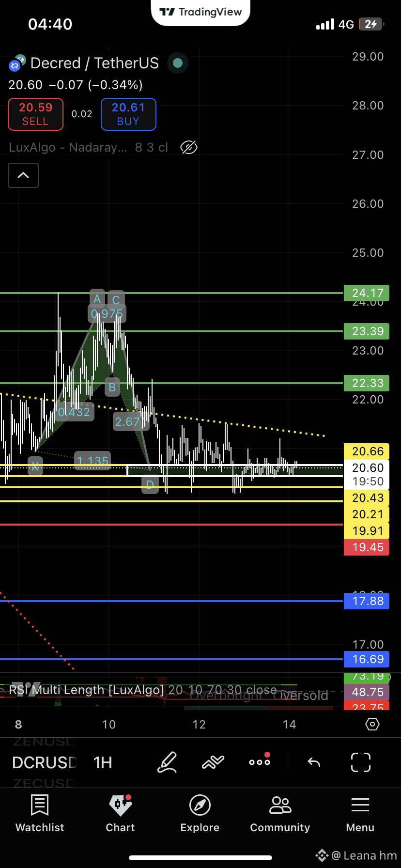The width and height of the screenshot is (401, 868).
Task: Open the DCRUSD symbol search
Action: tap(44, 762)
